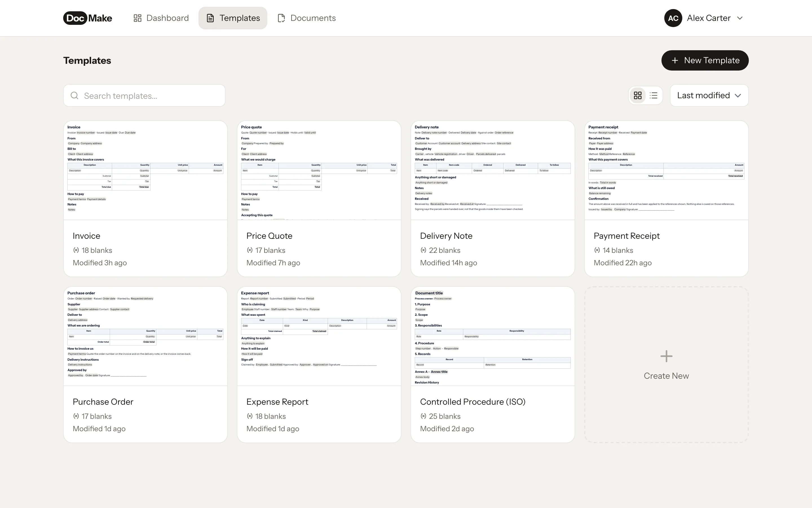Click the Documents file icon in nav
The height and width of the screenshot is (508, 812).
[281, 18]
